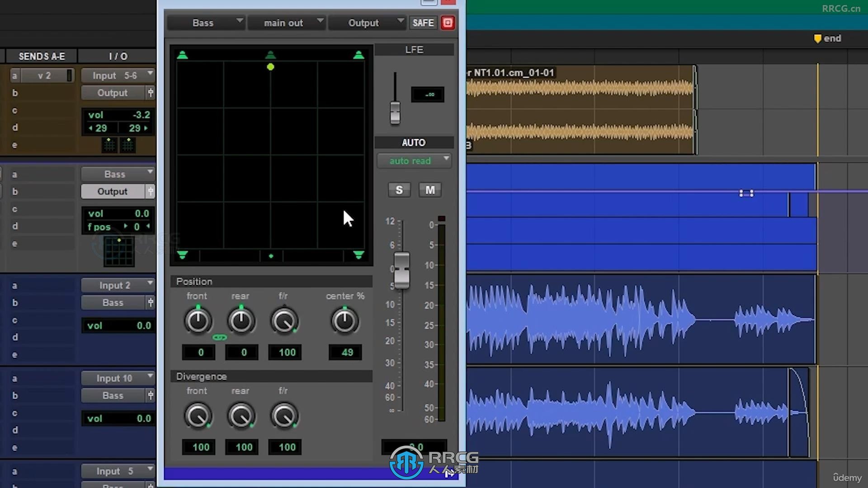Viewport: 868px width, 488px height.
Task: Click the Divergence rear knob
Action: tap(241, 416)
